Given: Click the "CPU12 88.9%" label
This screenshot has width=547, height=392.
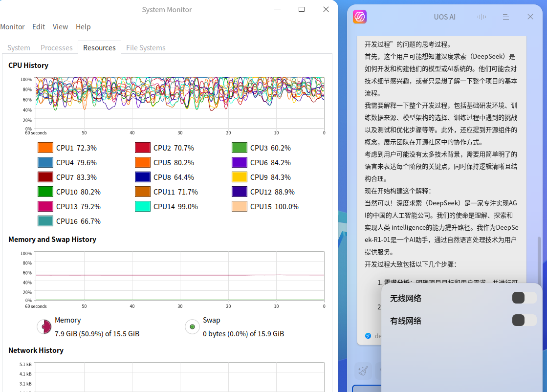Looking at the screenshot, I should [x=272, y=192].
